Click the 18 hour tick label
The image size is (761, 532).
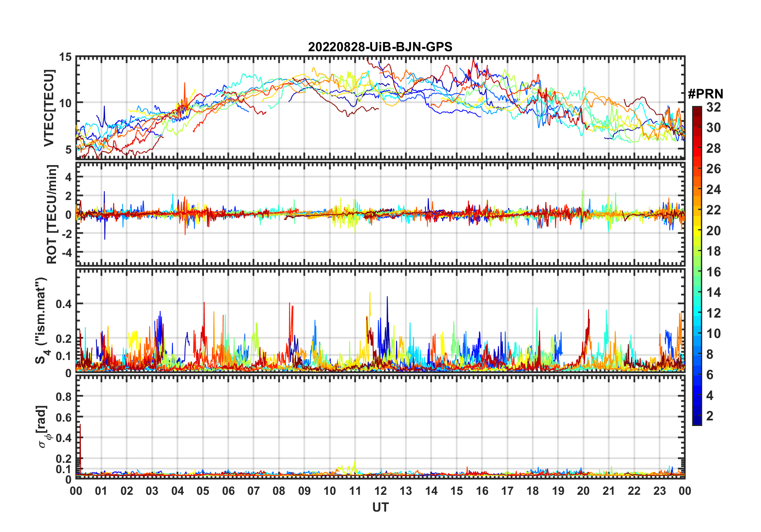point(533,491)
